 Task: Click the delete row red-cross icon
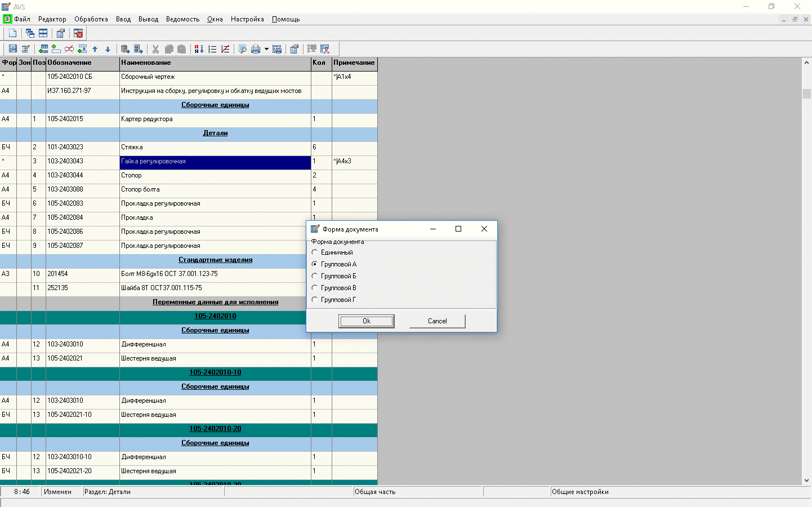pyautogui.click(x=69, y=49)
